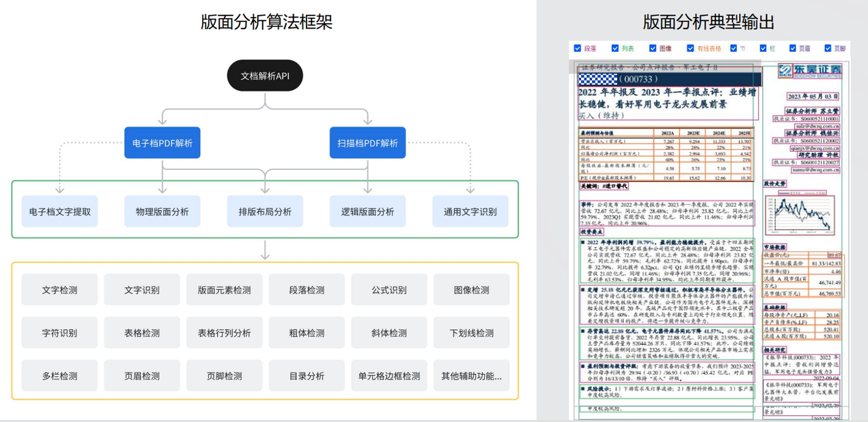The image size is (868, 422).
Task: Select the 电子档PDF解析 box
Action: 162,143
